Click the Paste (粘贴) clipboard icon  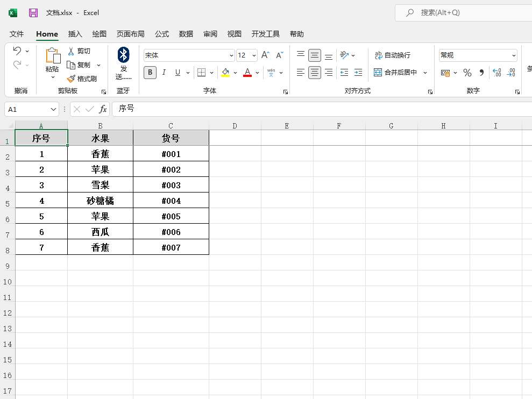coord(53,55)
